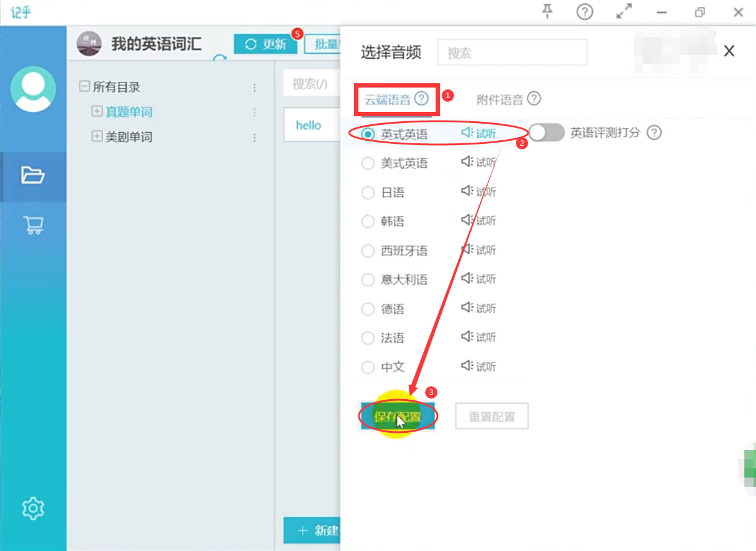756x551 pixels.
Task: Select the 英式英语 radio button
Action: point(368,134)
